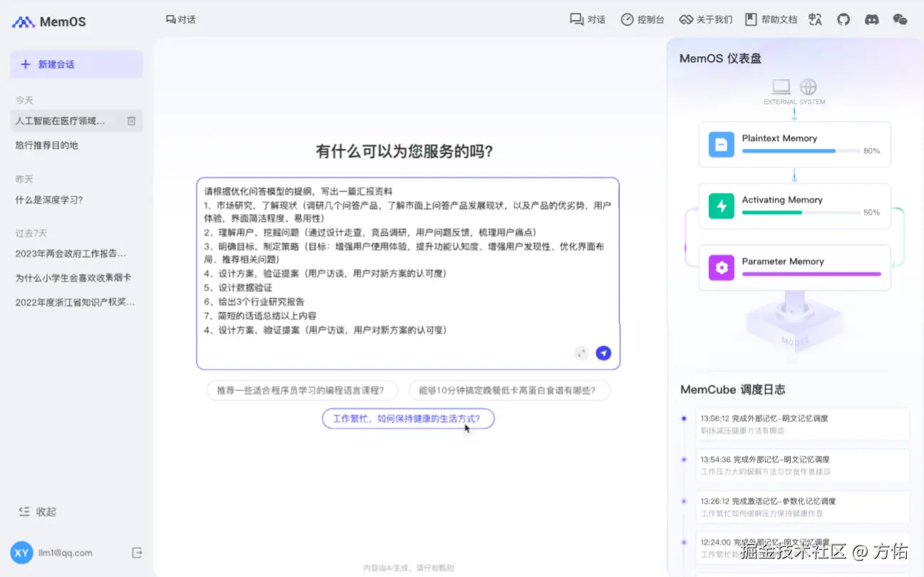924x577 pixels.
Task: Click the external system laptop icon
Action: pos(782,87)
